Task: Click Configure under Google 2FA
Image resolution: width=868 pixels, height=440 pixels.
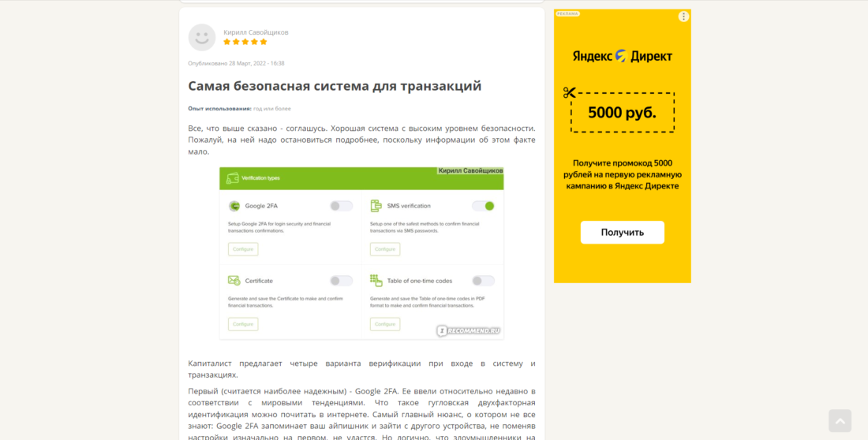Action: (243, 249)
